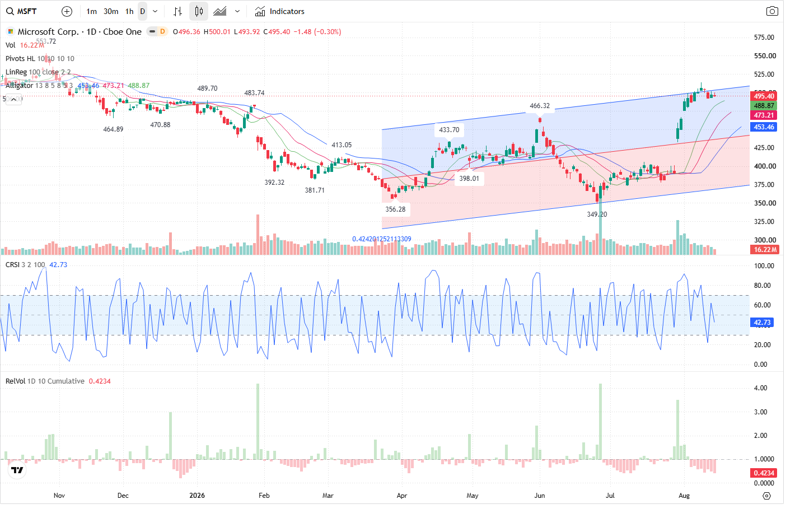This screenshot has width=795, height=532.
Task: Click the 483.74 pivot high label
Action: click(254, 93)
